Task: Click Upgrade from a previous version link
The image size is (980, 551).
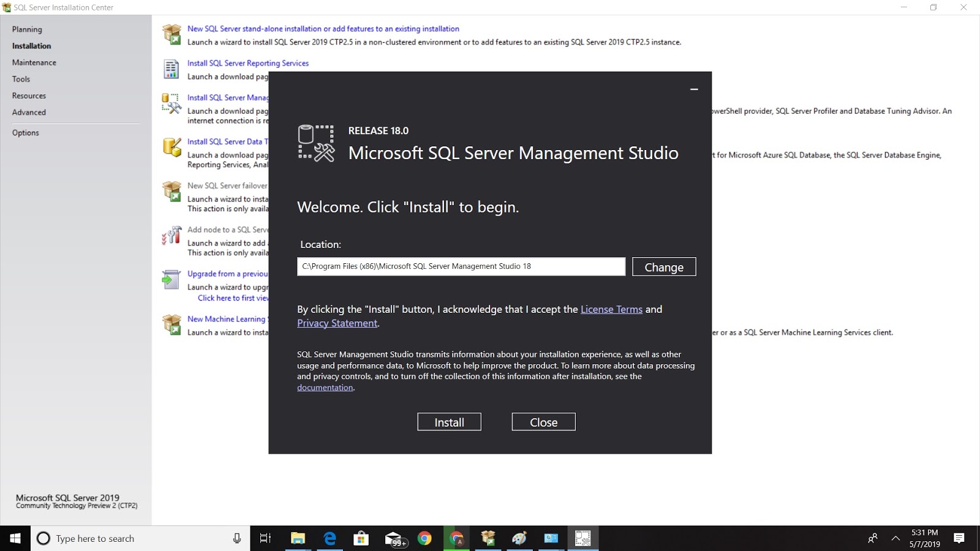Action: [228, 274]
